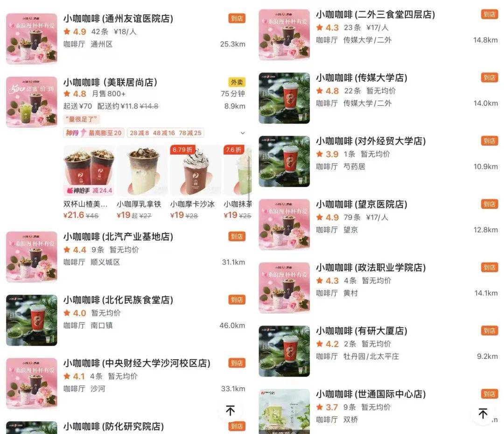The width and height of the screenshot is (504, 434).
Task: Open 双杯山楂美式 product thumbnail
Action: tap(89, 170)
